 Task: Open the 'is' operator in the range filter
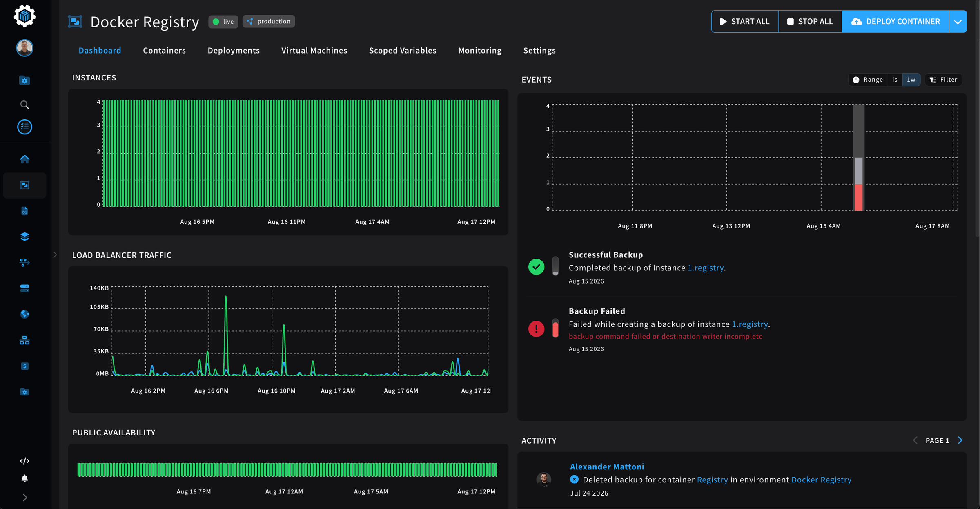[x=895, y=80]
